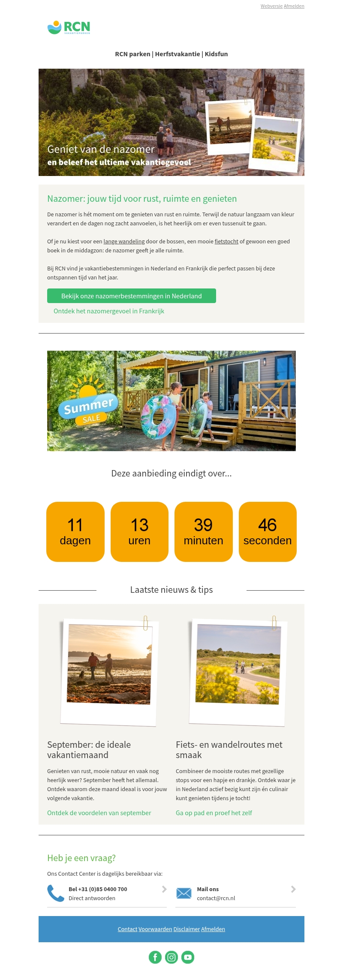This screenshot has height=980, width=343.
Task: Click the blue phone icon
Action: [55, 893]
